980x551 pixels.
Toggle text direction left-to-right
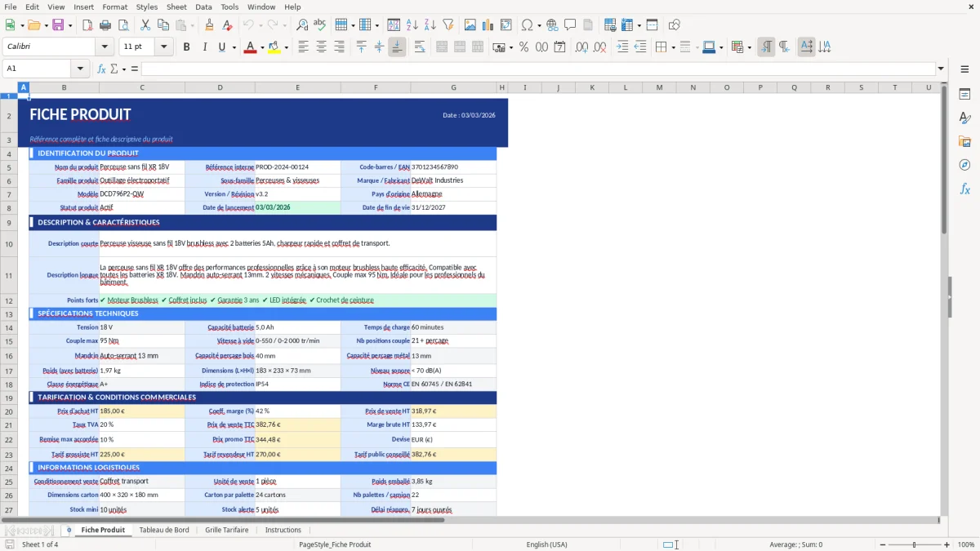pyautogui.click(x=765, y=47)
